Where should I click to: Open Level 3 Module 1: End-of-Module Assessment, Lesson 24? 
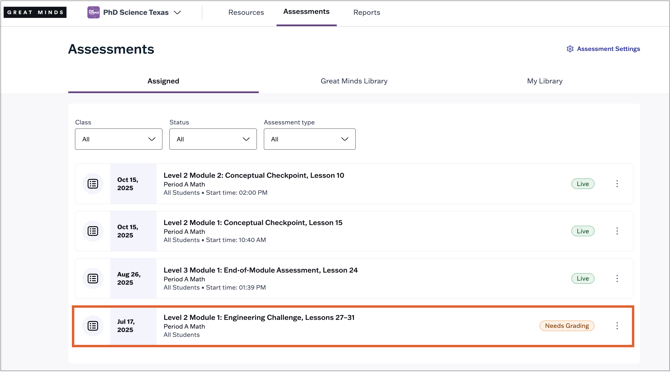click(261, 270)
